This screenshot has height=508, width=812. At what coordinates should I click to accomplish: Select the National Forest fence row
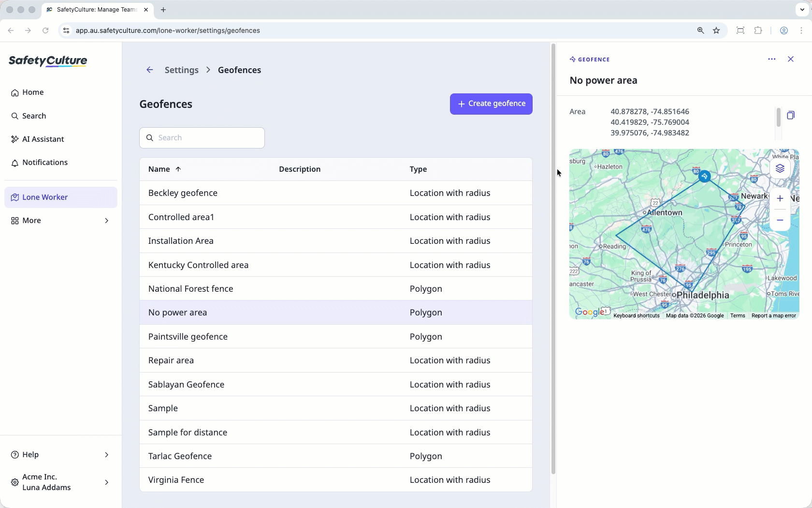[336, 289]
